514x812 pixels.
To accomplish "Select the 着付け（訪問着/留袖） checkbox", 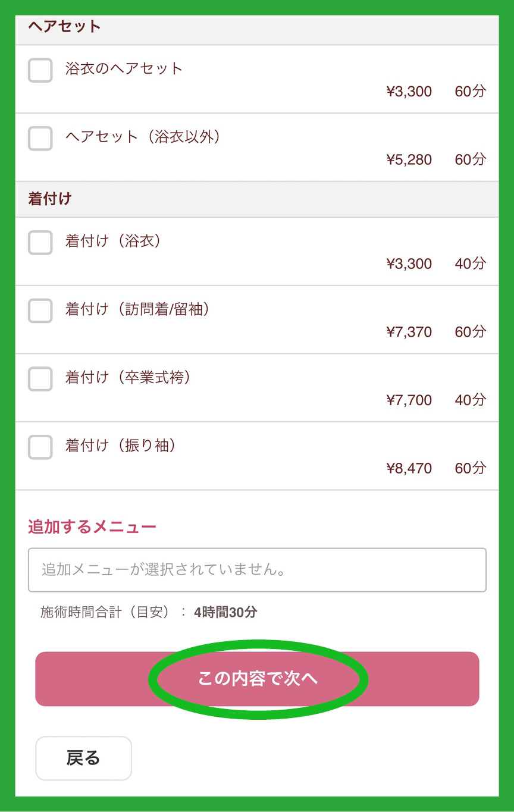I will (40, 311).
